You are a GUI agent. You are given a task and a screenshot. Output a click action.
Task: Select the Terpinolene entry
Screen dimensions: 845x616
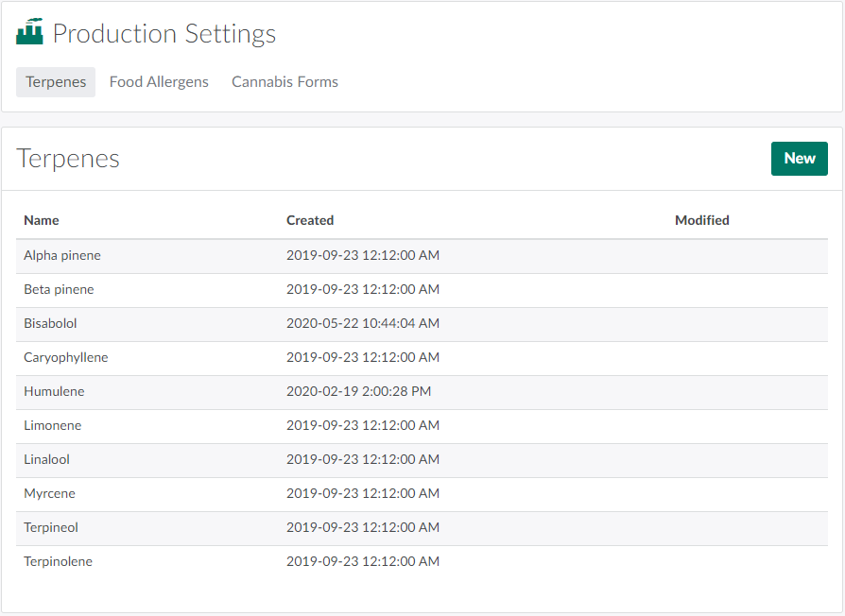[x=58, y=561]
